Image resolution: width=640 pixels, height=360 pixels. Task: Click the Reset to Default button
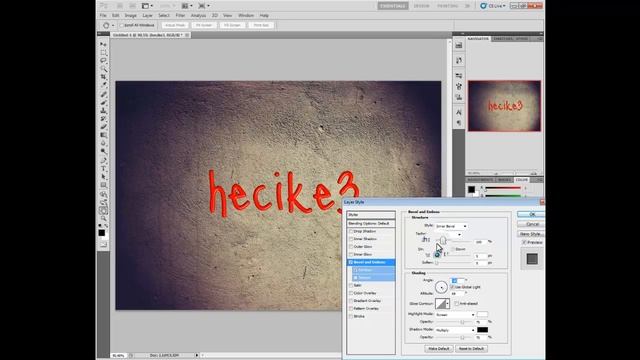tap(471, 349)
